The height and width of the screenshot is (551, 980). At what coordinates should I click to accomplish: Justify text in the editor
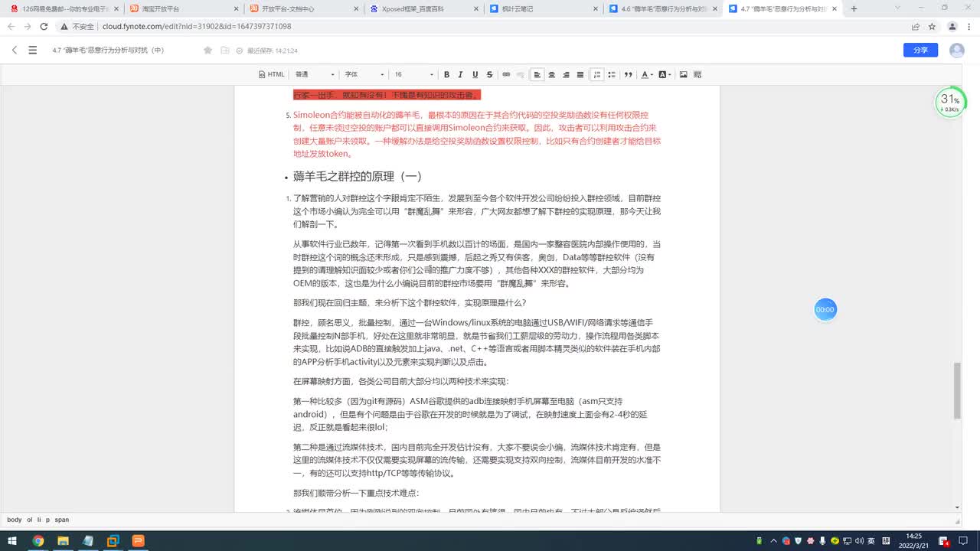[580, 74]
